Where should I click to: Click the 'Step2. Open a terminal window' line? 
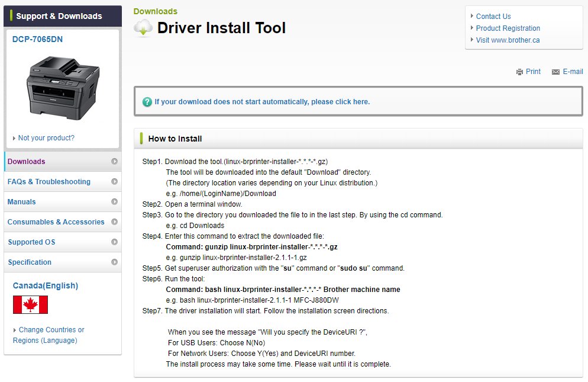192,204
